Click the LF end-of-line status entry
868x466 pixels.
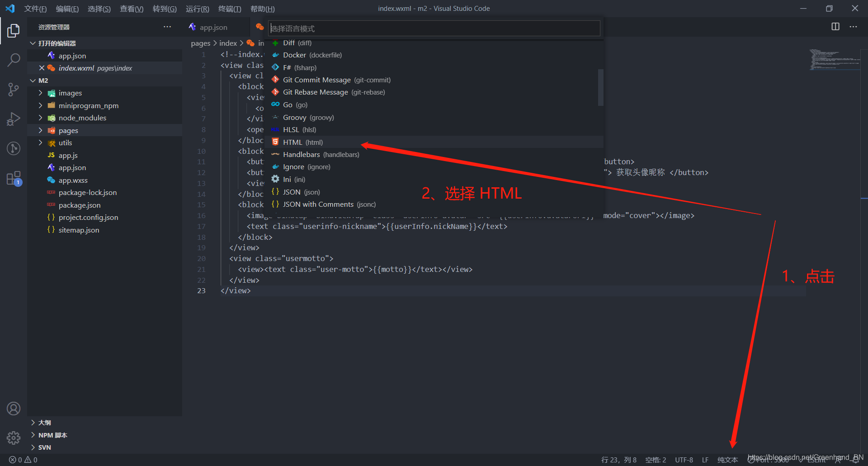click(x=705, y=460)
